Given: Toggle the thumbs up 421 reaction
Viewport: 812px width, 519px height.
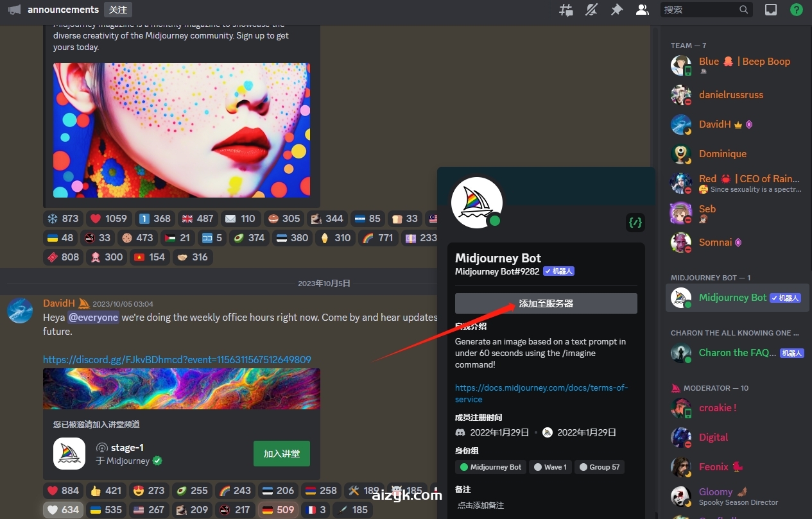Looking at the screenshot, I should pos(106,490).
